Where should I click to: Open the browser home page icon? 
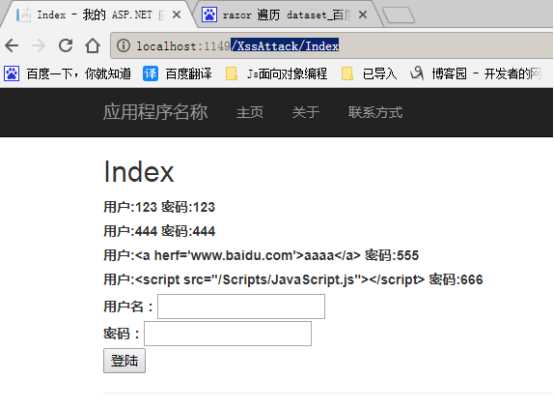pos(93,46)
